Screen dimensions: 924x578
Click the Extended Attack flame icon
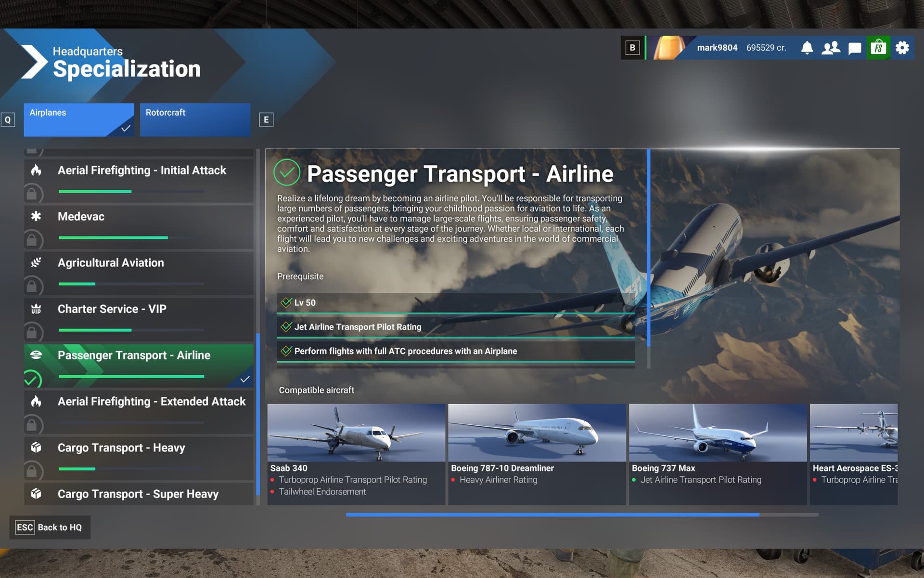[36, 401]
